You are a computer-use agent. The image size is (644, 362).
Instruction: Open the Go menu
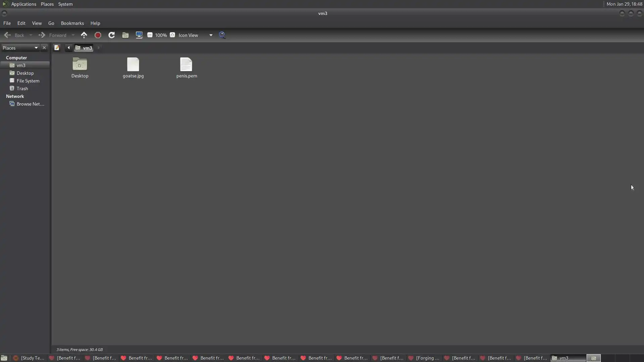point(51,23)
